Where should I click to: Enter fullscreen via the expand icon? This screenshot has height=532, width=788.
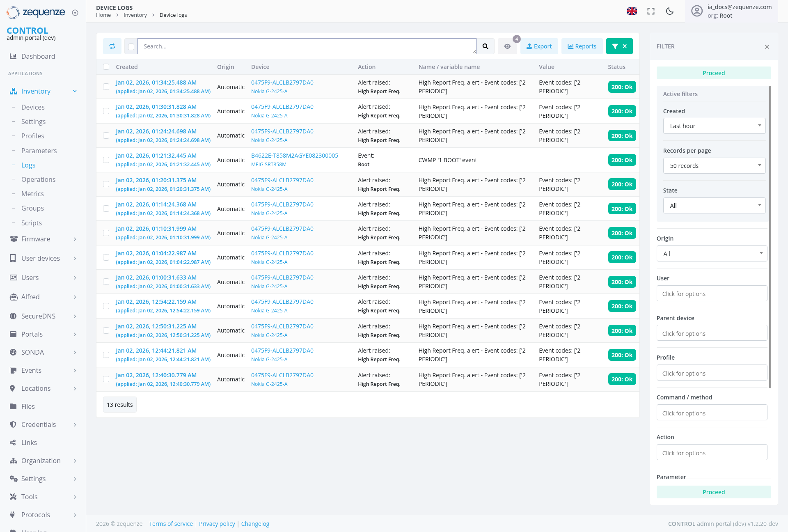pos(651,11)
